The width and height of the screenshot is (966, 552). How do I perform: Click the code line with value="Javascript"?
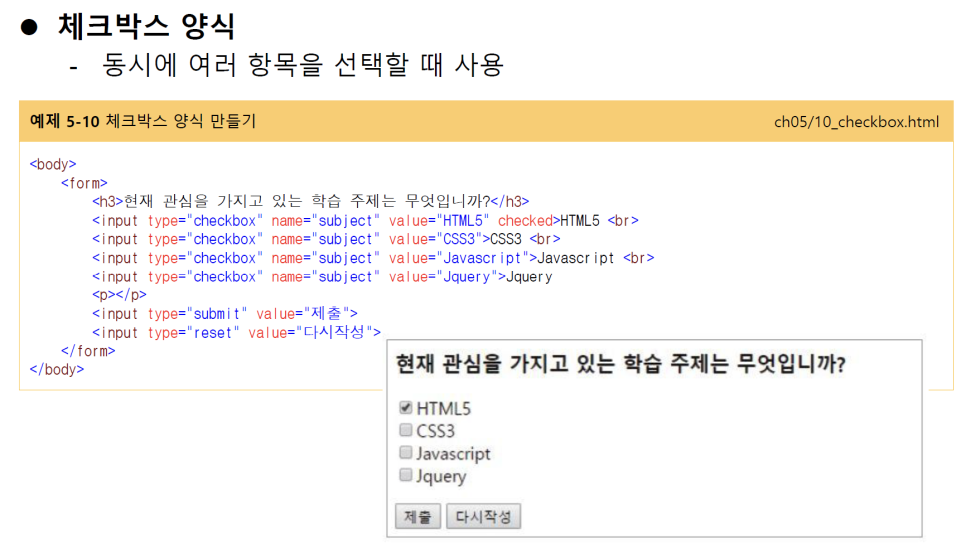(373, 258)
